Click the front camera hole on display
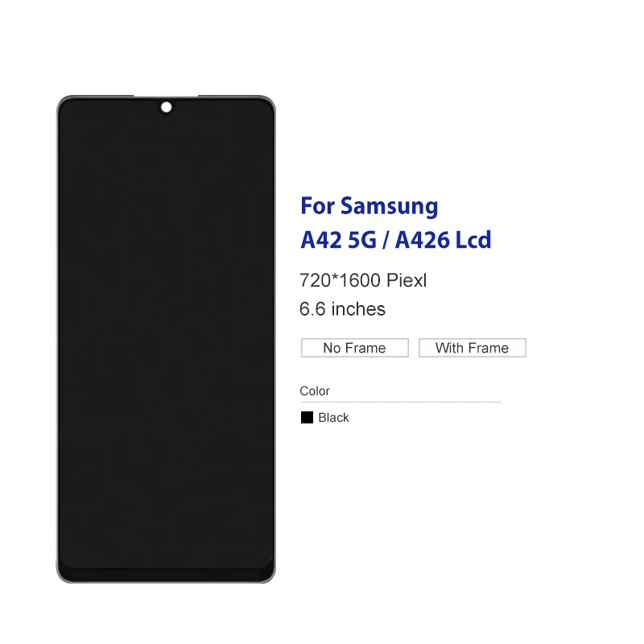 [x=167, y=108]
